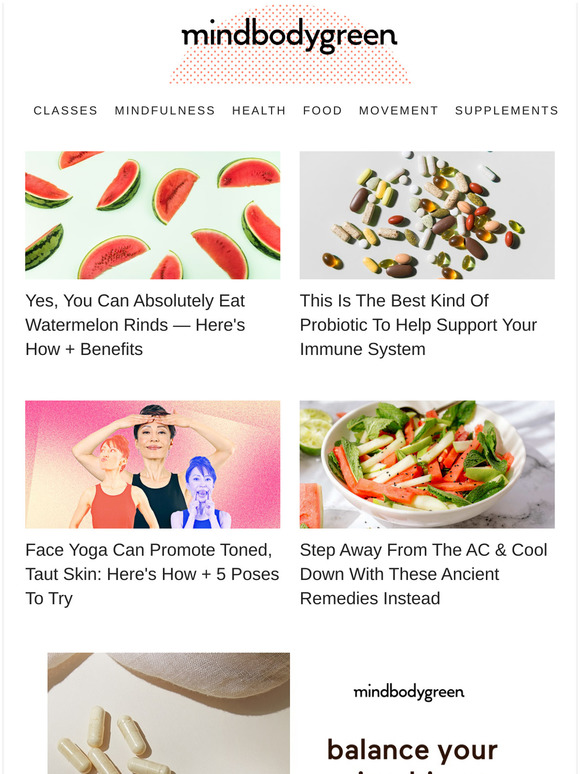
Task: Open 'Step Away From The AC' headline
Action: [424, 574]
